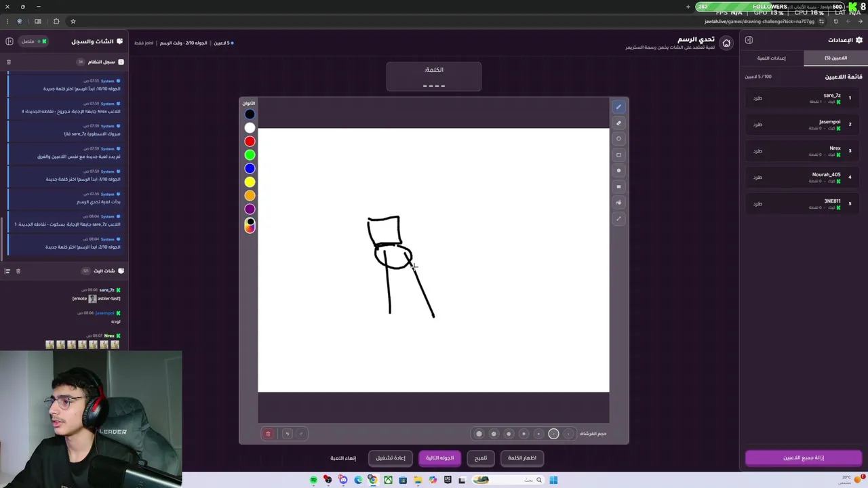This screenshot has height=488, width=868.
Task: Toggle stream chat list layout icon
Action: point(7,271)
